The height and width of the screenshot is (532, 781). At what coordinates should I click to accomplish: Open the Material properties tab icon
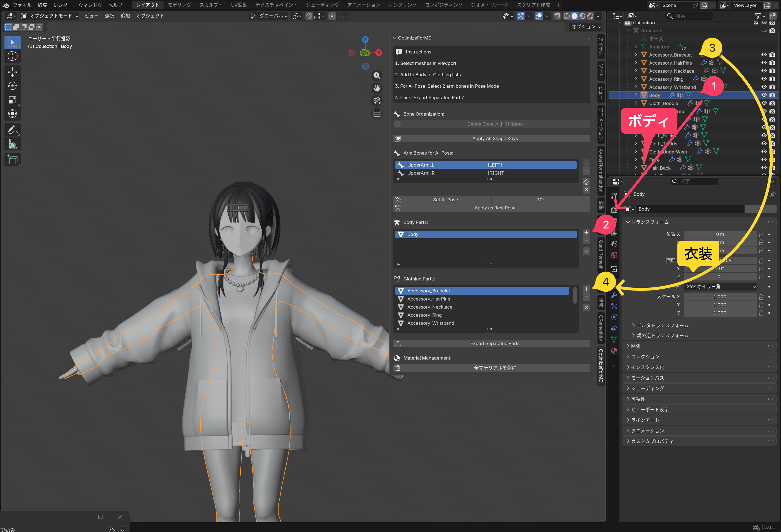614,350
